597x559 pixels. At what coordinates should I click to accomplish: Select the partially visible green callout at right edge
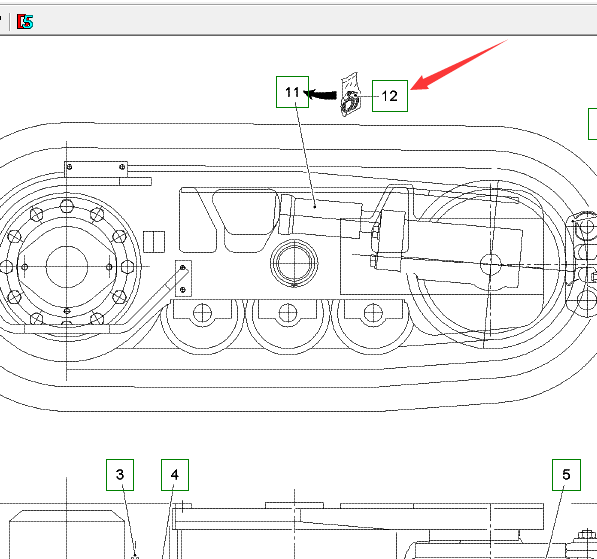(593, 124)
